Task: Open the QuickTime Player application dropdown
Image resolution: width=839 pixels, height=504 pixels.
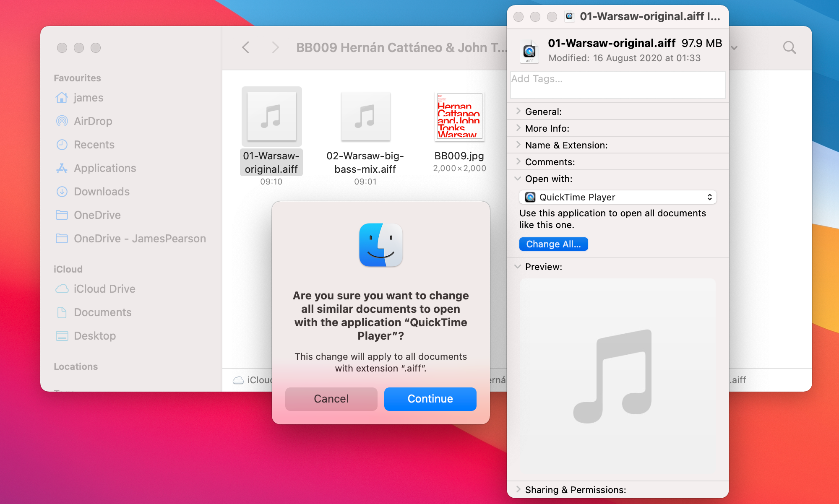Action: 618,197
